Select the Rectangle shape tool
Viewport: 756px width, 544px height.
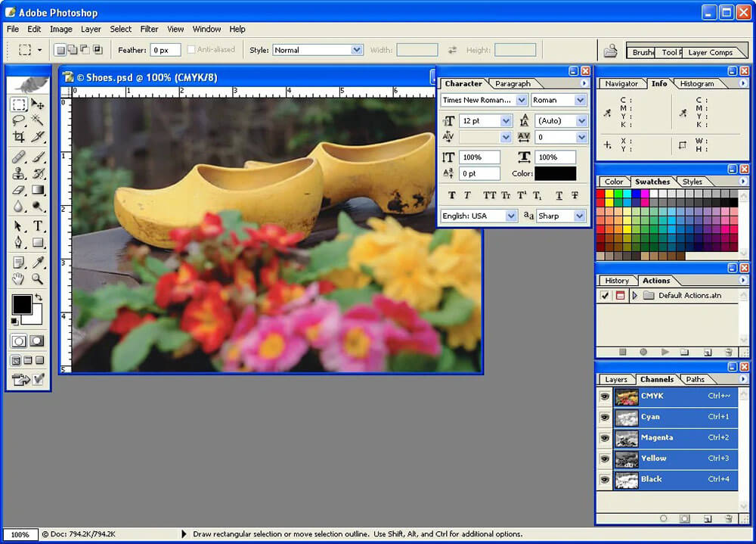click(38, 242)
